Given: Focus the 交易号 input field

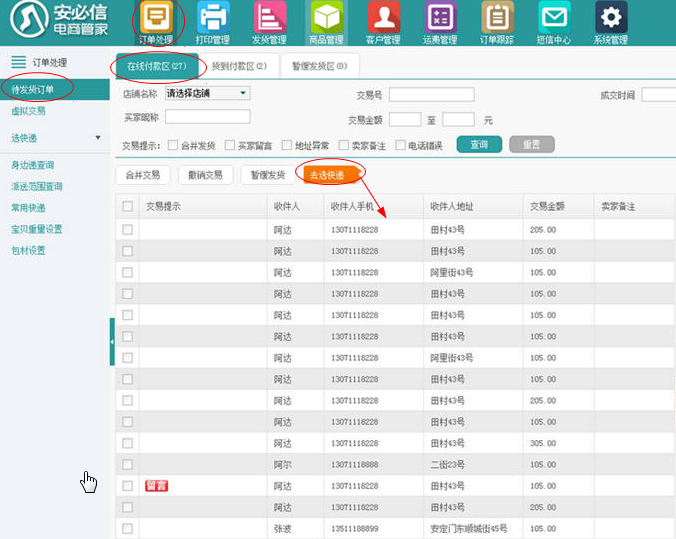Looking at the screenshot, I should (432, 94).
